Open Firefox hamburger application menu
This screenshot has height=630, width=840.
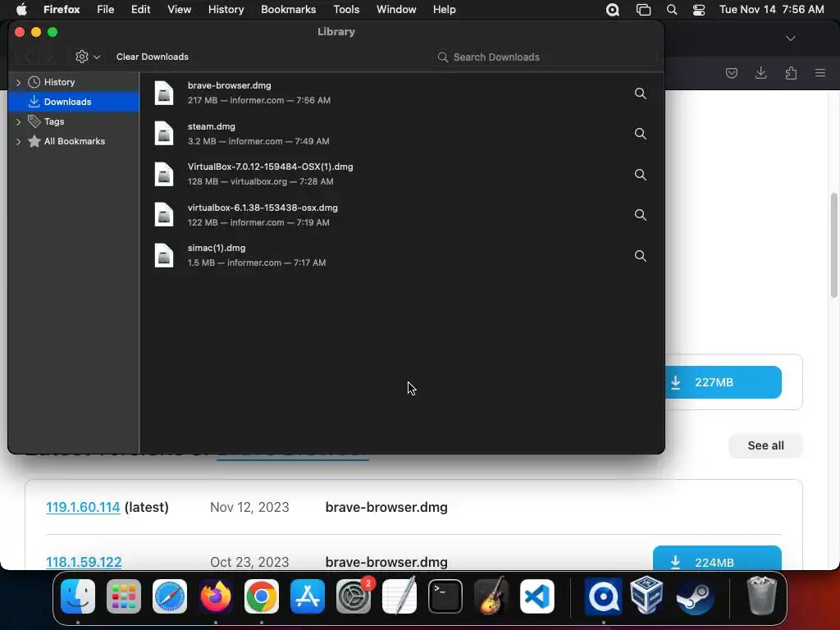click(x=819, y=73)
